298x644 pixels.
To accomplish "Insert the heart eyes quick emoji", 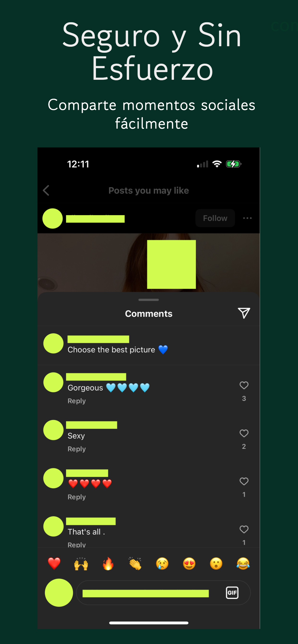I will 189,564.
